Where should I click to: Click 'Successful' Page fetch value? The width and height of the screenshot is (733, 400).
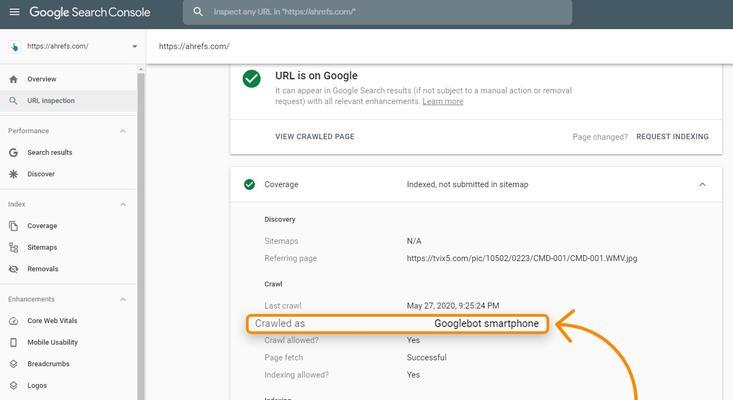(x=426, y=357)
